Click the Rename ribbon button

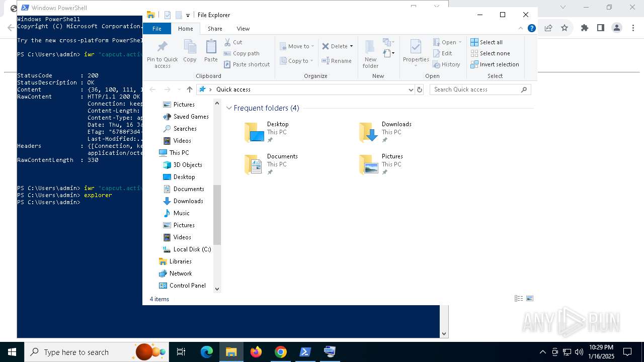[337, 61]
